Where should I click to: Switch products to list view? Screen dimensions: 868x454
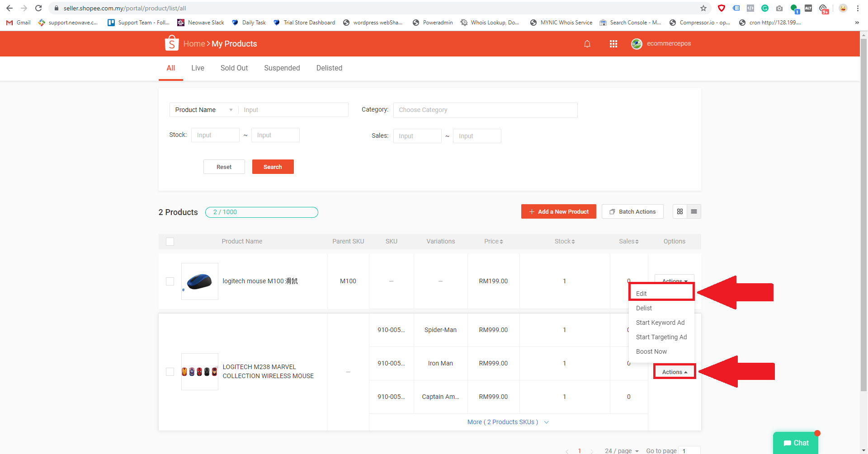pos(694,211)
